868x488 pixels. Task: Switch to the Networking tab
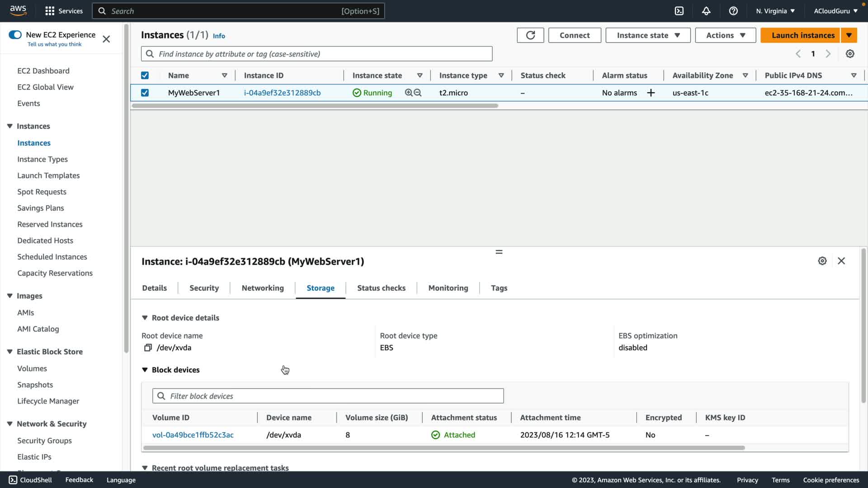pyautogui.click(x=263, y=288)
